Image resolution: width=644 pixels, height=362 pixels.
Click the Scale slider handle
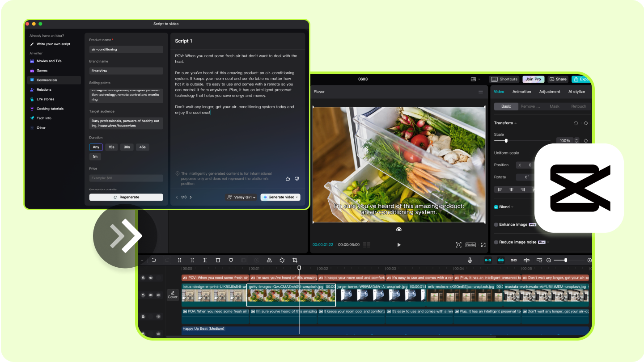coord(506,141)
